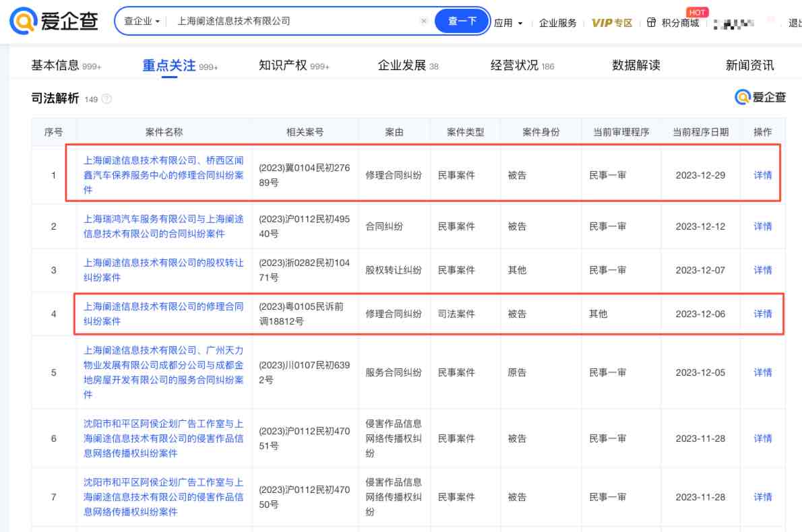The width and height of the screenshot is (802, 532).
Task: Open the gift icon for 积分商城
Action: pyautogui.click(x=651, y=22)
